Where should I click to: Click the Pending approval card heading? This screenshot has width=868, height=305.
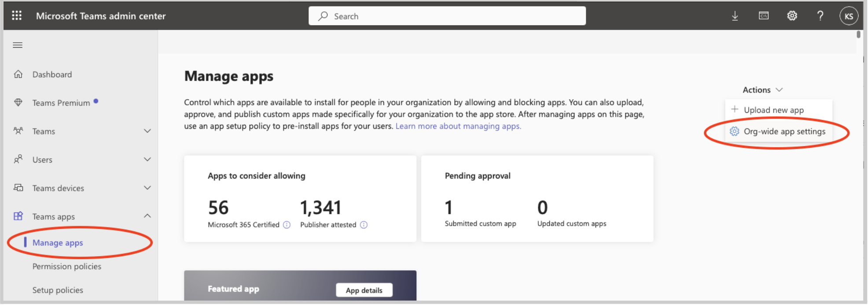pyautogui.click(x=478, y=176)
